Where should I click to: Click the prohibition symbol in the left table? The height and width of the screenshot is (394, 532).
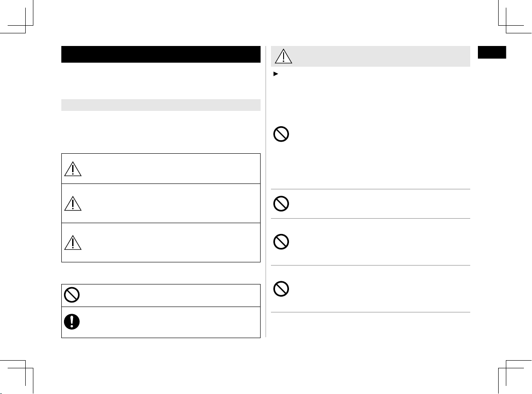point(72,295)
